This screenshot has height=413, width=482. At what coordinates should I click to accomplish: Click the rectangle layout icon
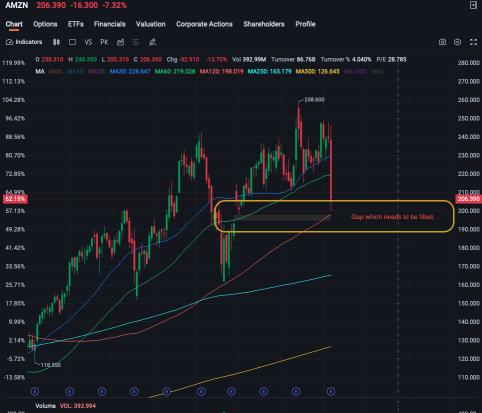pyautogui.click(x=72, y=42)
